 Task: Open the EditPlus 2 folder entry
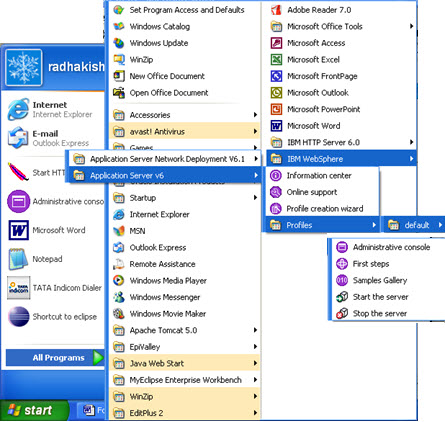[x=185, y=413]
